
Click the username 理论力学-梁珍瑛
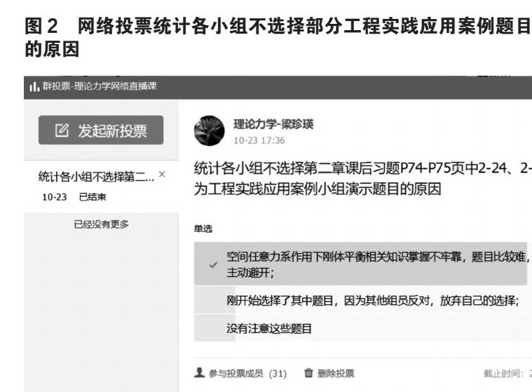(273, 124)
